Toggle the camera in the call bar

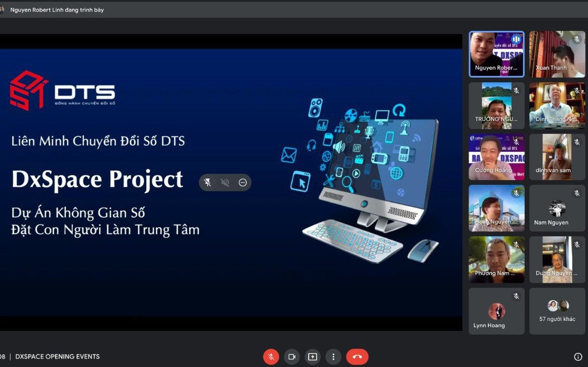[x=292, y=357]
